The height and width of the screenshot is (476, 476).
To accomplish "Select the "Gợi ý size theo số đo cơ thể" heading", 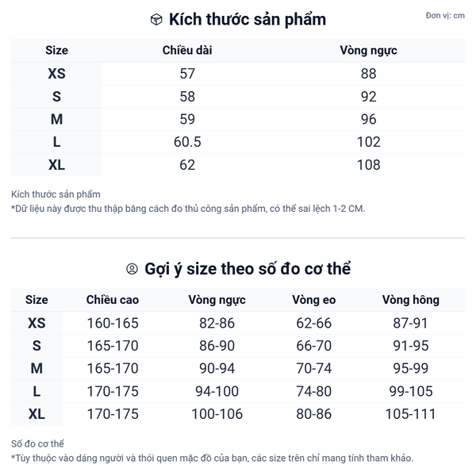I will tap(248, 269).
